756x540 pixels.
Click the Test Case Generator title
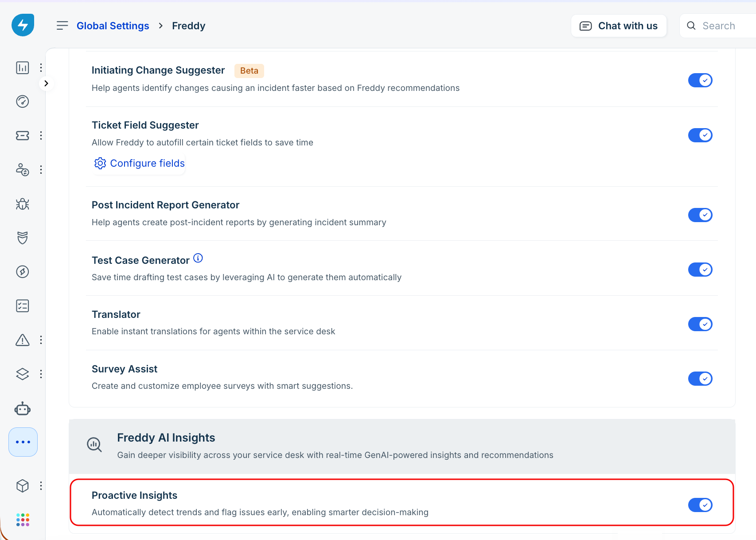tap(140, 260)
